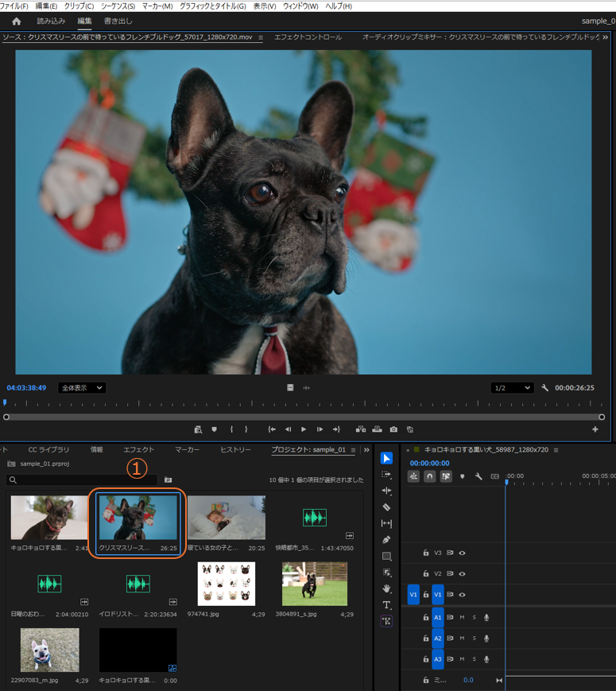Open the 全体表示 zoom level dropdown

pyautogui.click(x=82, y=388)
